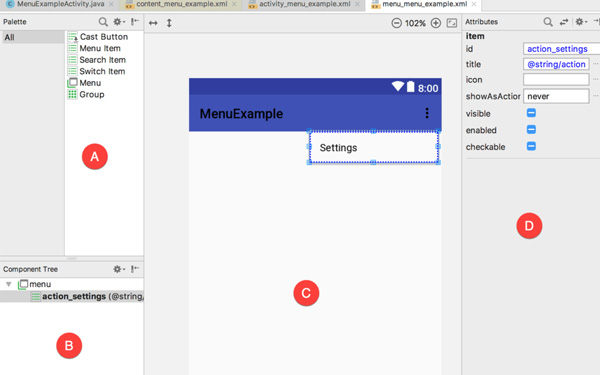Close the menu_menu_example.xml tab

pos(474,4)
